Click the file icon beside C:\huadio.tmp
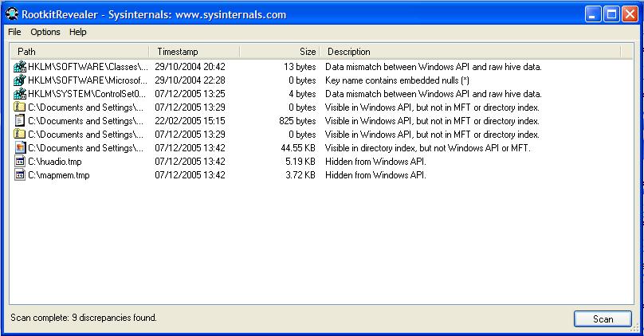Image resolution: width=644 pixels, height=336 pixels. [x=20, y=161]
